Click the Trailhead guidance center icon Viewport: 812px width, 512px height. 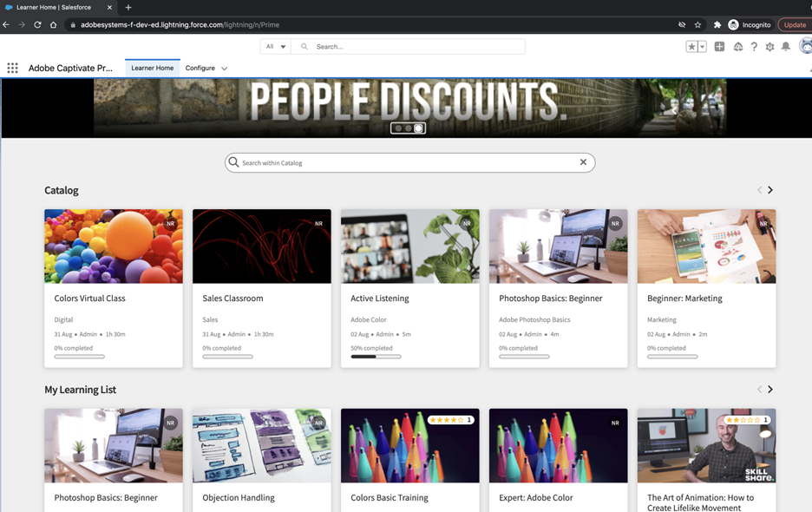click(x=738, y=47)
